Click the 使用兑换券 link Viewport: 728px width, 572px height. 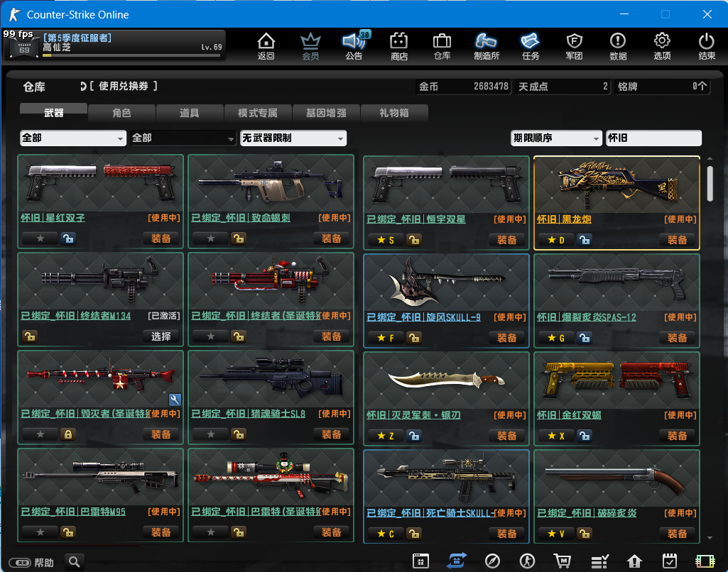[123, 87]
